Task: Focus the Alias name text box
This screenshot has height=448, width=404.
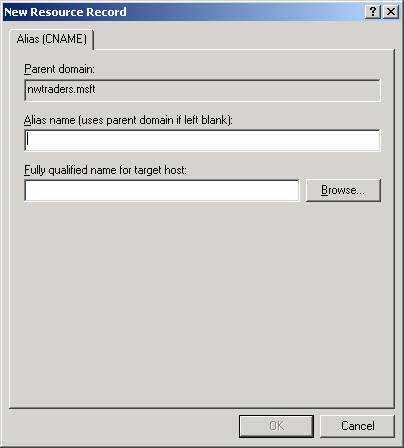Action: 202,140
